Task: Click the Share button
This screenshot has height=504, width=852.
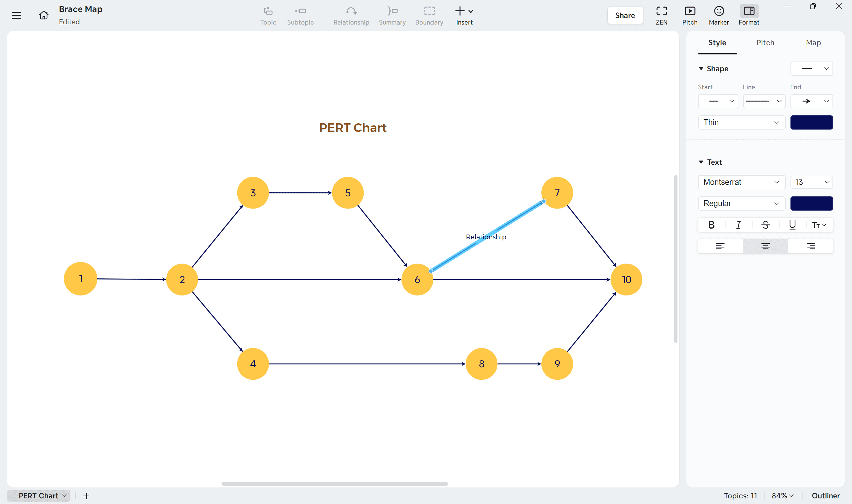Action: tap(625, 15)
